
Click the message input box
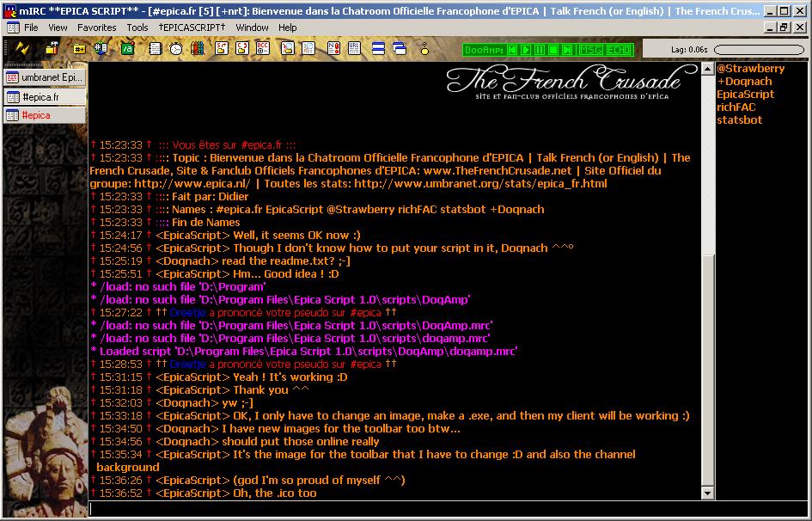tap(448, 509)
